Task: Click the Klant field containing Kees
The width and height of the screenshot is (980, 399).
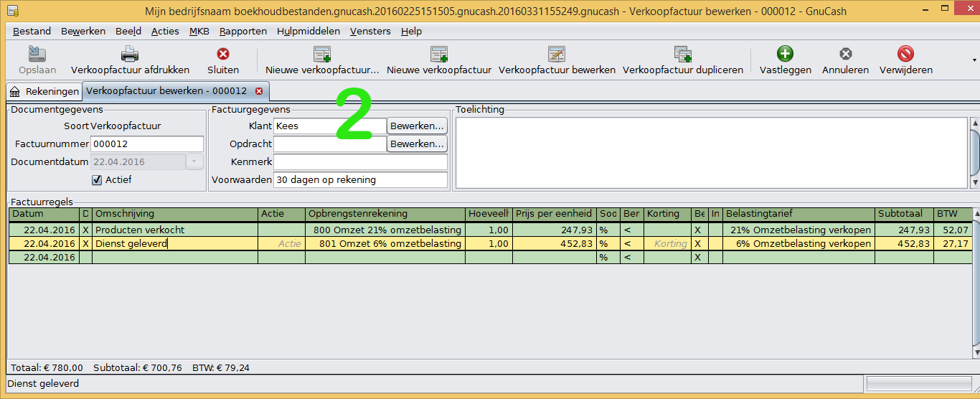Action: 330,126
